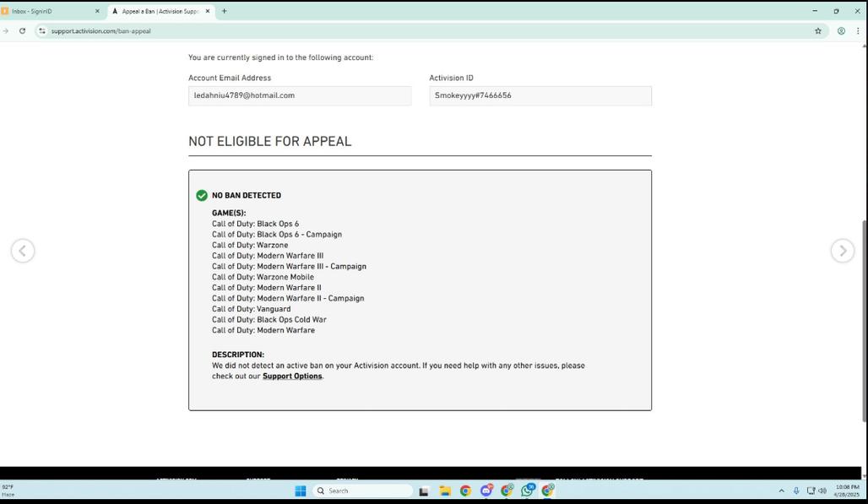The image size is (868, 504).
Task: Restore down the Chrome window
Action: pos(836,11)
